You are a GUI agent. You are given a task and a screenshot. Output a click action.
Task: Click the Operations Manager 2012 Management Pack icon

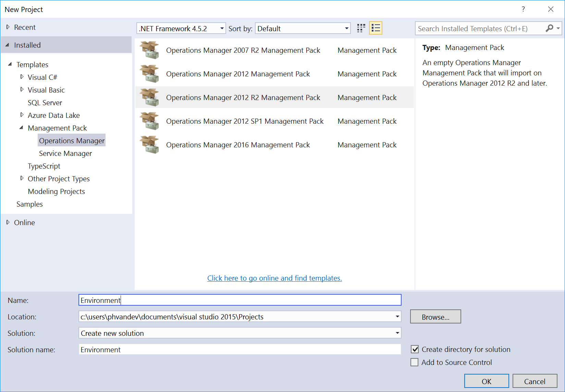[149, 74]
